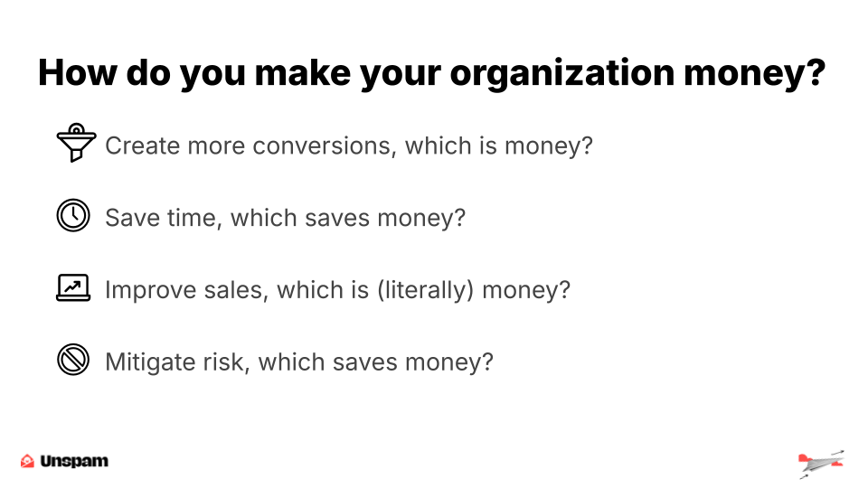Select the 'Save time, which saves money?' line
This screenshot has height=488, width=868.
click(x=285, y=218)
